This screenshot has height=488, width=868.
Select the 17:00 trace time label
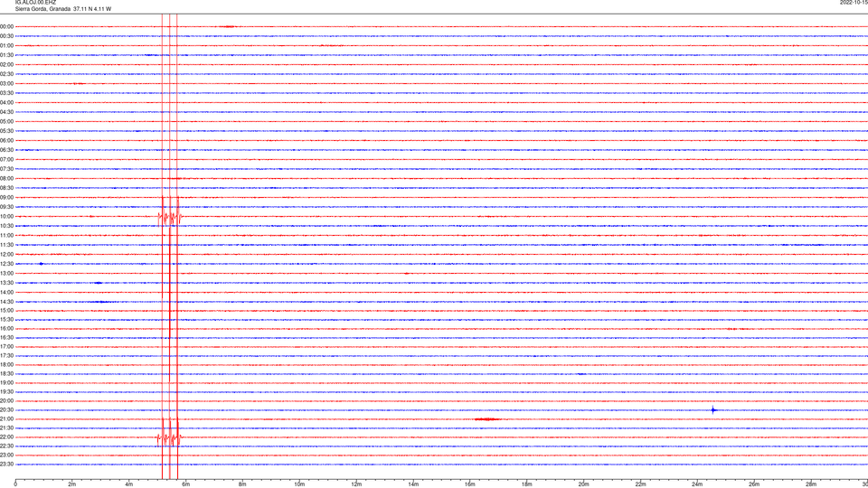[6, 347]
